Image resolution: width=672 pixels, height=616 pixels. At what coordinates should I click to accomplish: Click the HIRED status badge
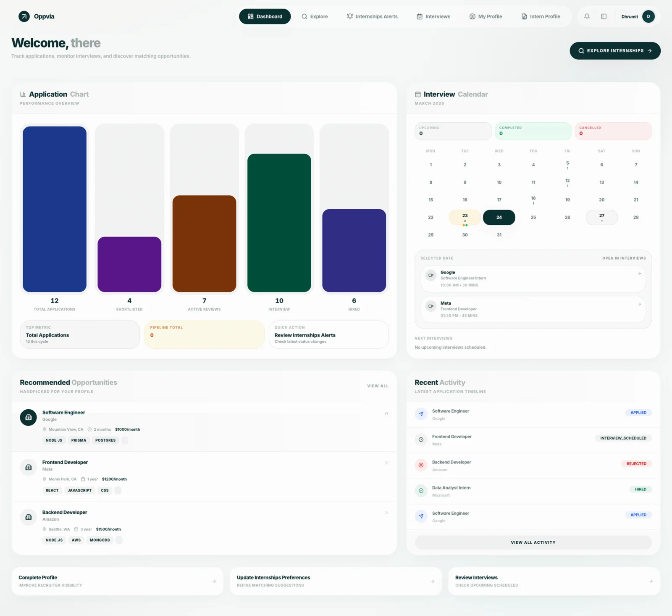[x=640, y=490]
